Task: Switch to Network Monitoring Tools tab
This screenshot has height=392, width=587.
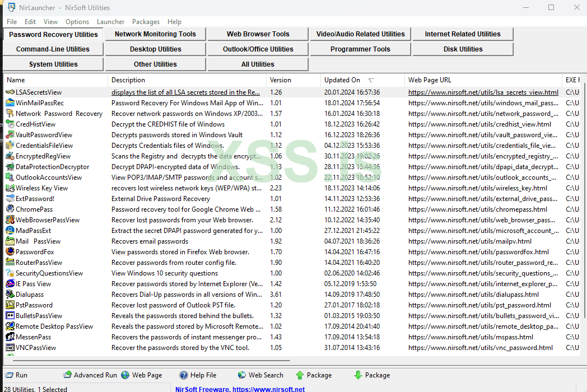Action: click(155, 34)
